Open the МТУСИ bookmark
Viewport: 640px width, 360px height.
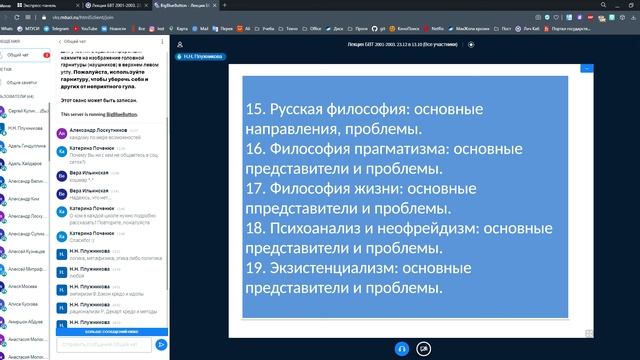[28, 29]
